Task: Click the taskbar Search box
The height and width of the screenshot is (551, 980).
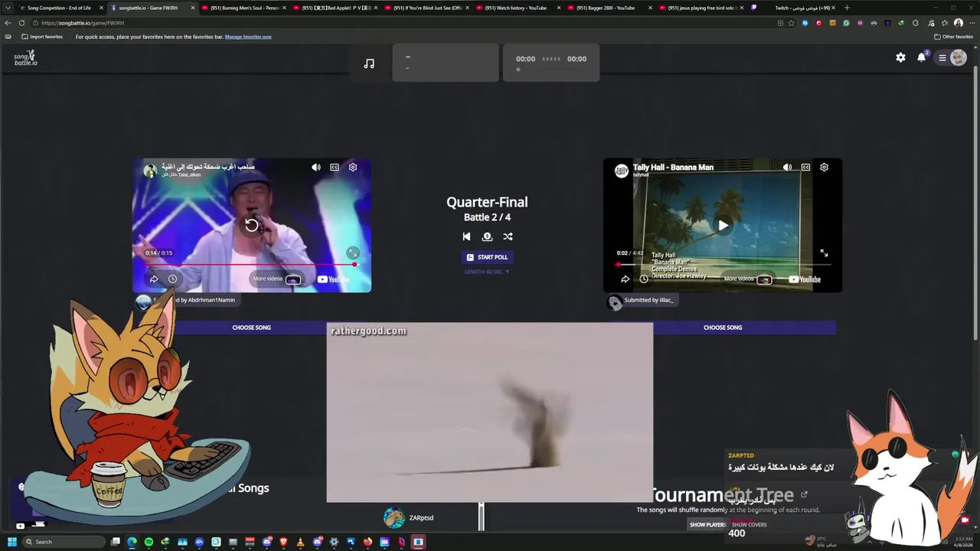Action: point(64,542)
